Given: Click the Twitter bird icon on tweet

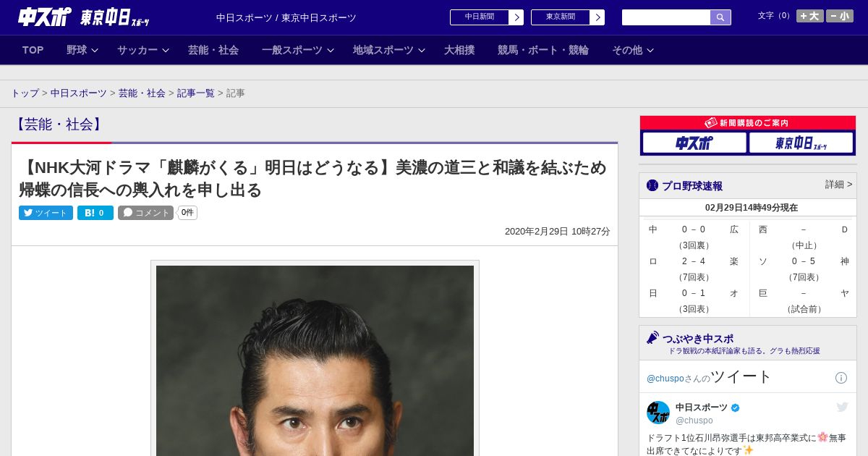Looking at the screenshot, I should click(842, 407).
